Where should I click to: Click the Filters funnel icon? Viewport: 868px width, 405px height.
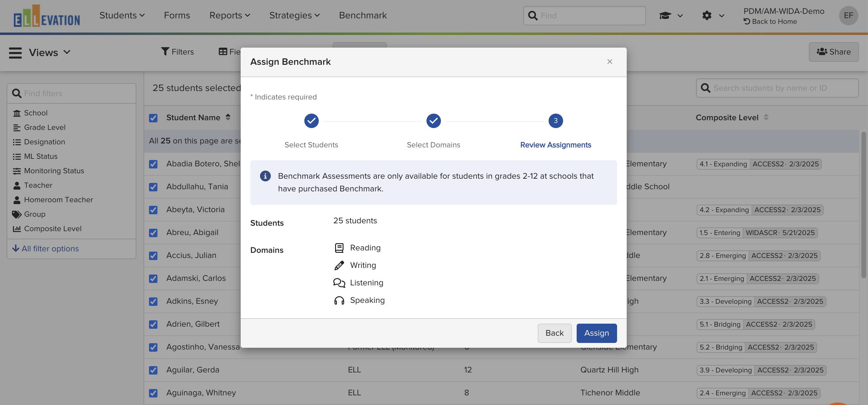[165, 52]
